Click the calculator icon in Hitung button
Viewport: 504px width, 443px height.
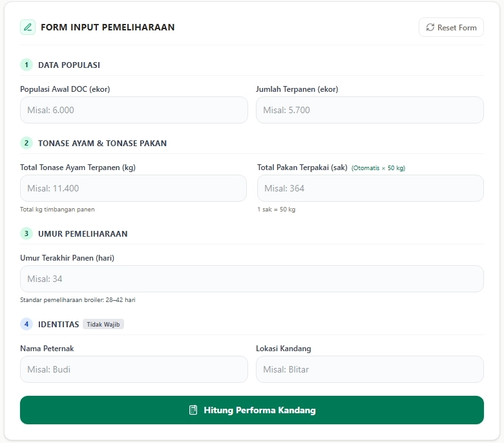(193, 410)
